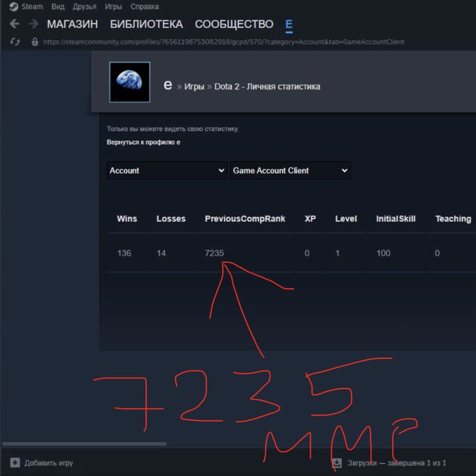476x476 pixels.
Task: Click the Добавить игру button
Action: coord(41,462)
